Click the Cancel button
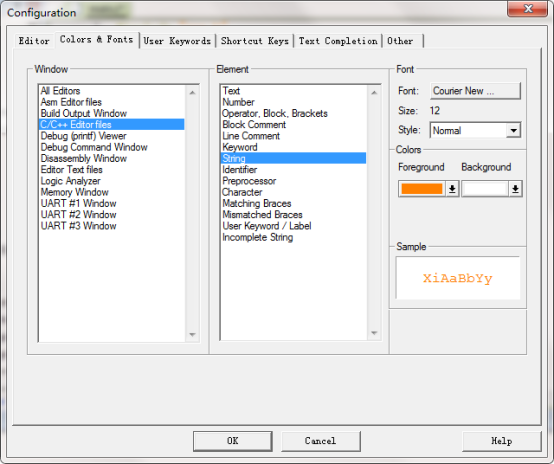The height and width of the screenshot is (464, 554). (x=320, y=441)
